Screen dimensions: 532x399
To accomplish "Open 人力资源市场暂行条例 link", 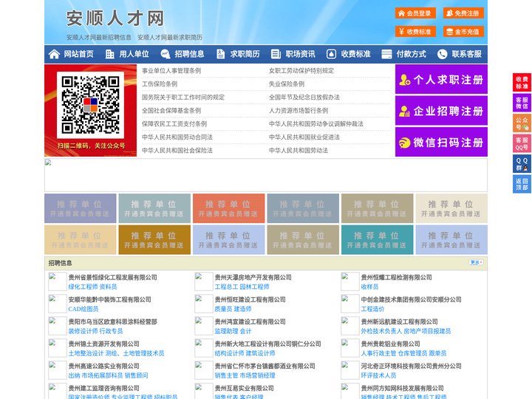I will point(299,110).
